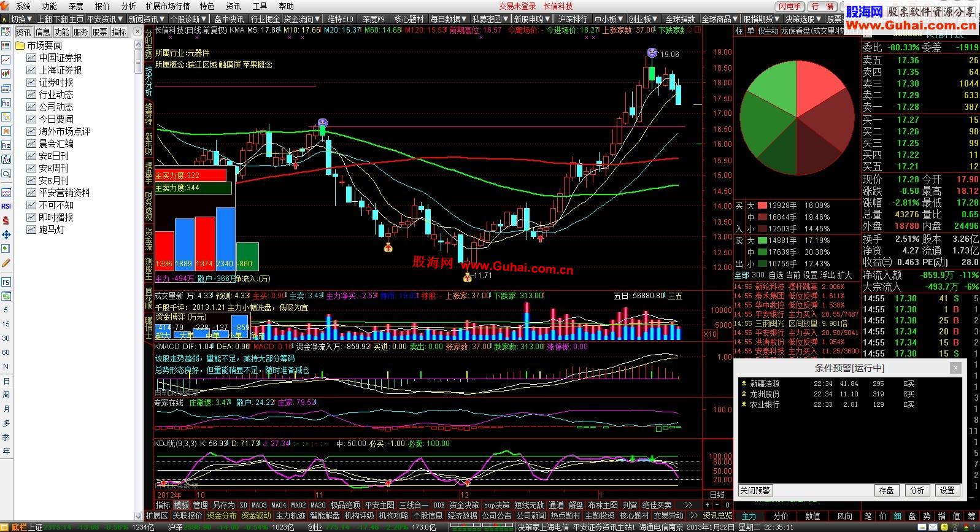
Task: Switch to the 股票 sidebar tab
Action: coord(99,32)
